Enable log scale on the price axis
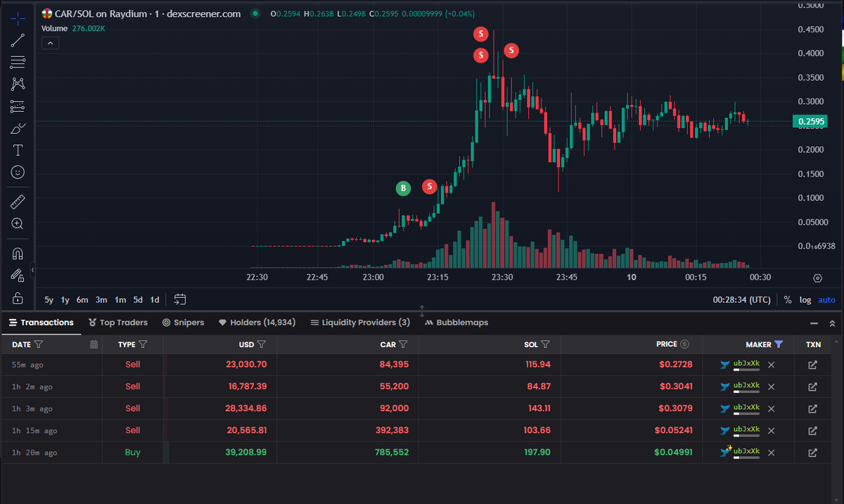The image size is (844, 504). (x=805, y=299)
